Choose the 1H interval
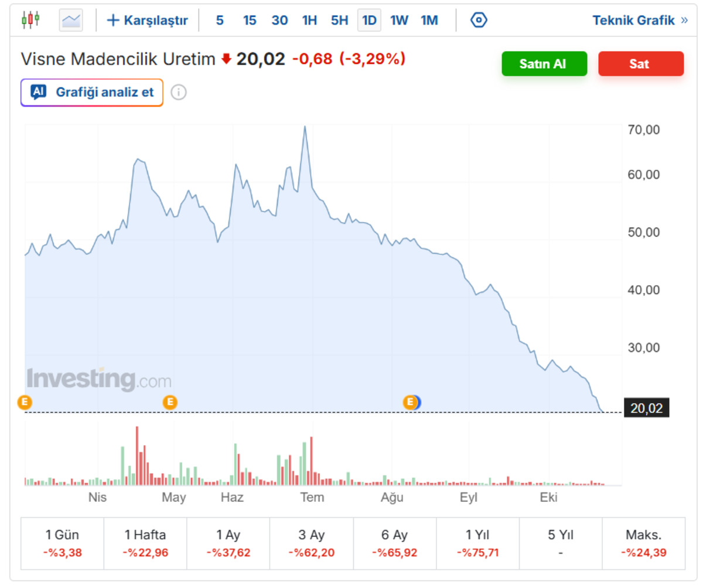This screenshot has height=588, width=703. [309, 20]
